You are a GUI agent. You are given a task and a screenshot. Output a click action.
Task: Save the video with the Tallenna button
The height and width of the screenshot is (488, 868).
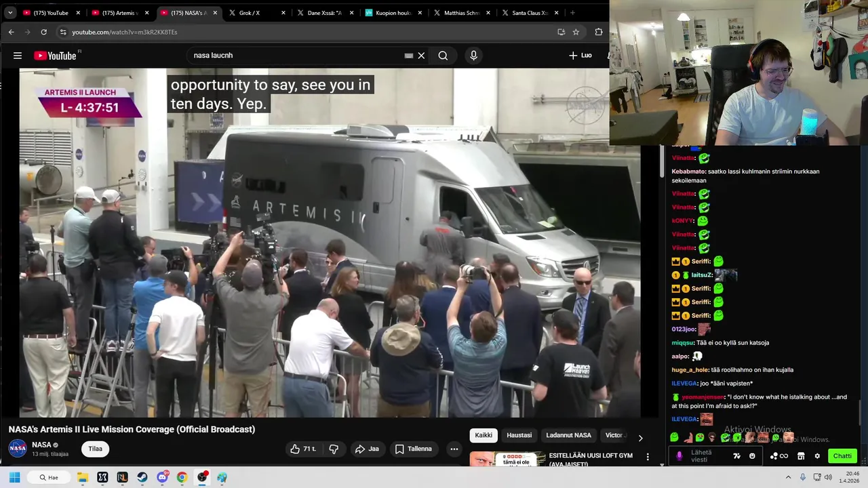(413, 449)
